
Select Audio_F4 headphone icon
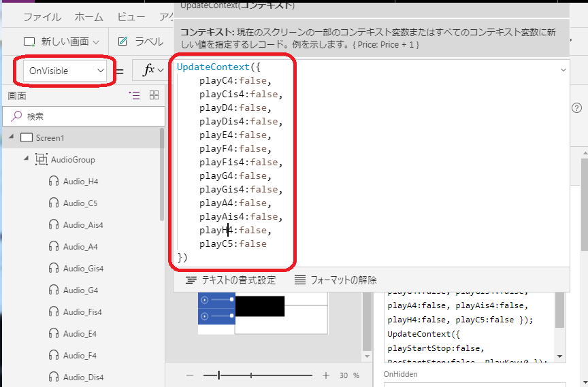pos(54,355)
